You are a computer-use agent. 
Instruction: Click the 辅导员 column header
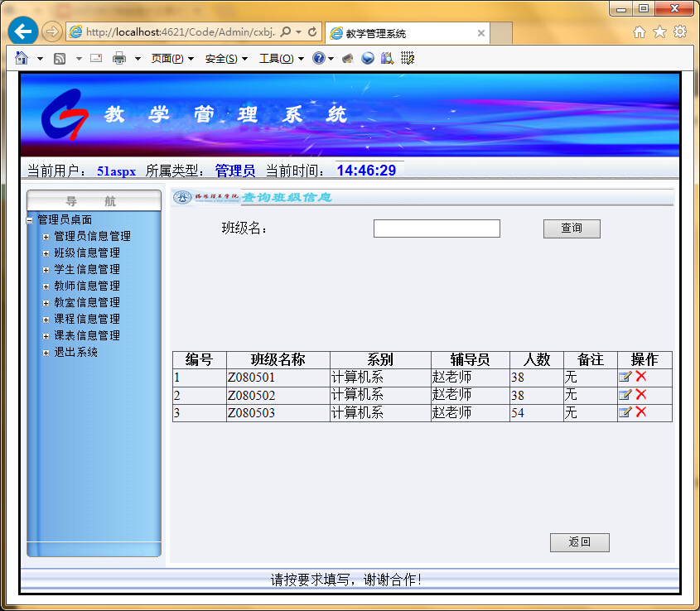(x=470, y=359)
